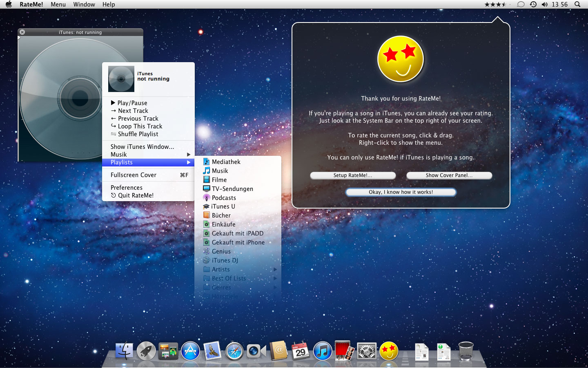Click the RateMe! smiley Dock icon
Screen dimensions: 588x368
pyautogui.click(x=389, y=351)
